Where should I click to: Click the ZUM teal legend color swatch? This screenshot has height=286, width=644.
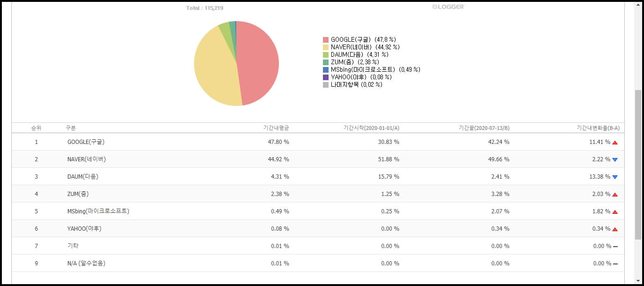(326, 62)
